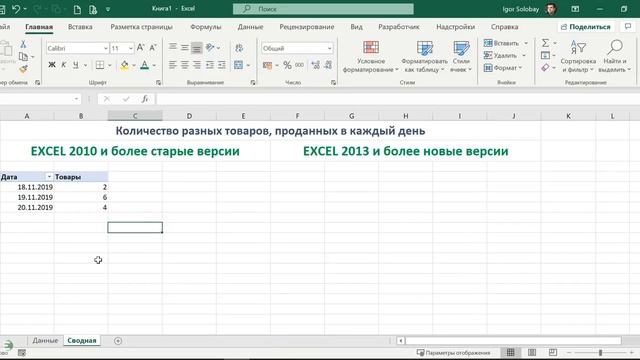640x360 pixels.
Task: Click the Fill Color bucket icon
Action: coord(124,65)
